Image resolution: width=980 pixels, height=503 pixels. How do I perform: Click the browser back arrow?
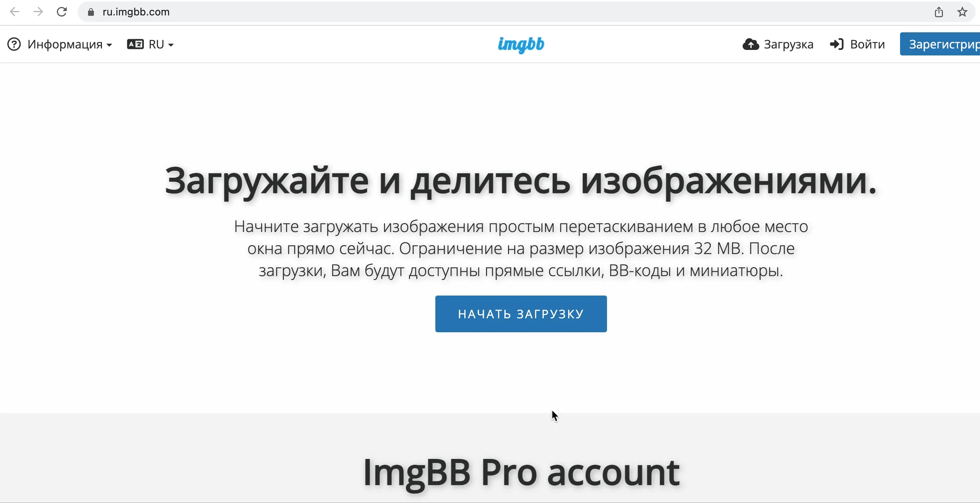[14, 12]
